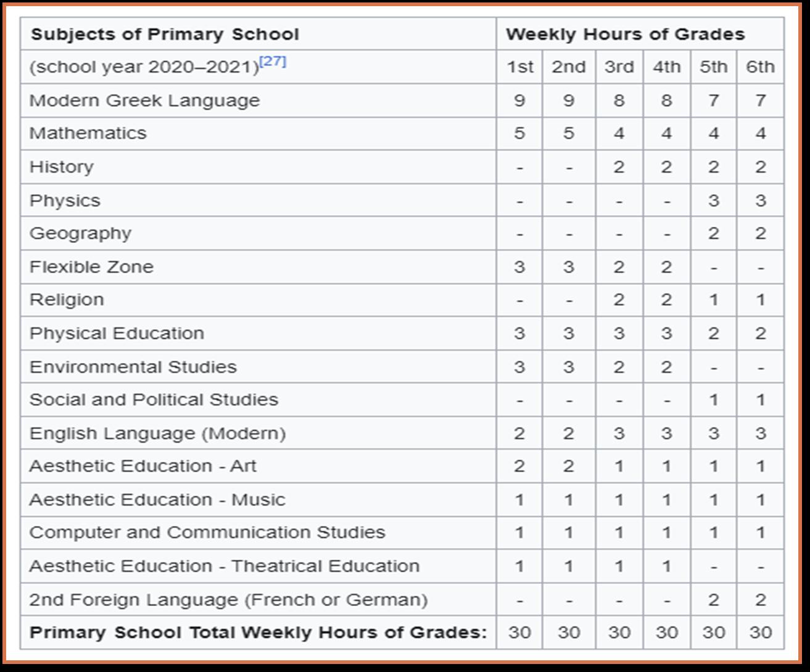Viewport: 810px width, 672px height.
Task: Select Computer and Communication Studies row label
Action: 207,533
